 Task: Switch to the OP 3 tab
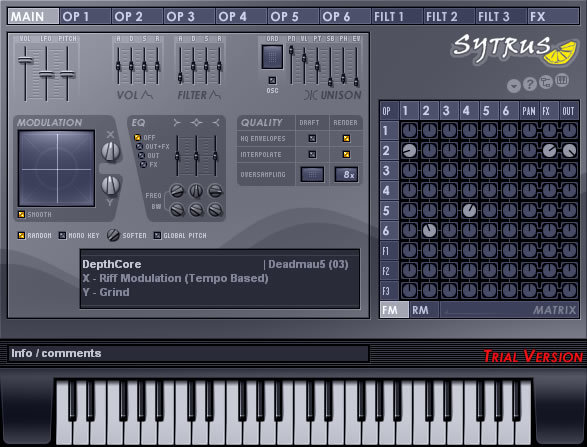click(x=189, y=16)
